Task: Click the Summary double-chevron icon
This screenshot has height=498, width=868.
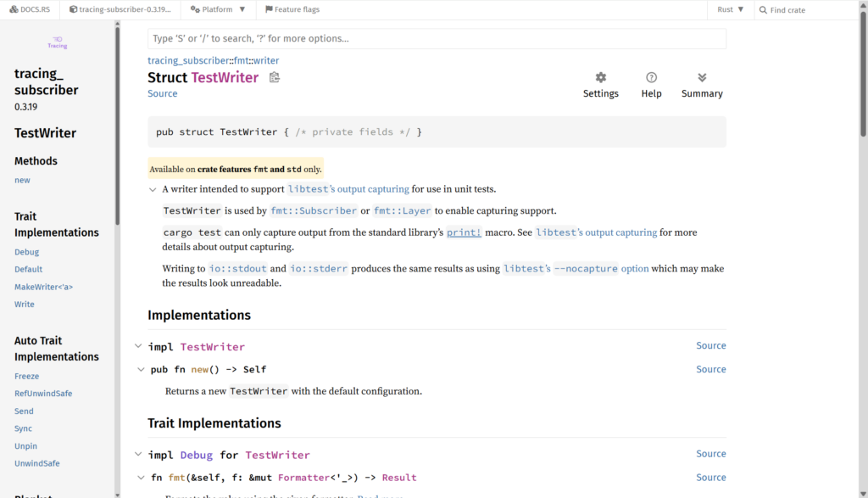Action: (702, 78)
